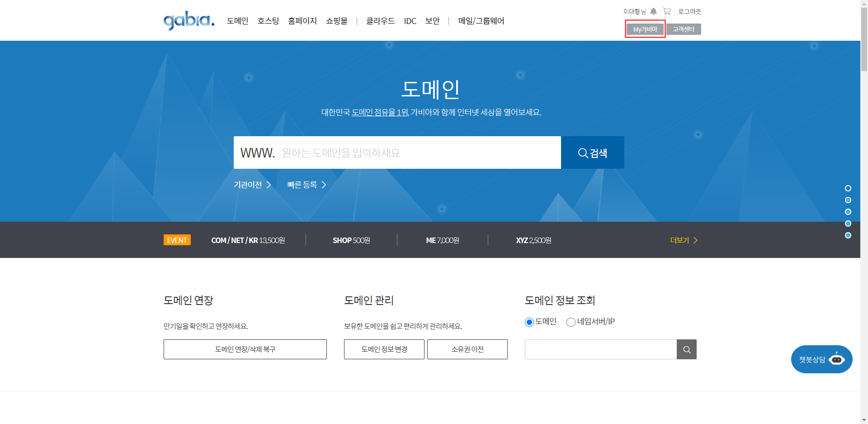This screenshot has width=868, height=424.
Task: Open the 보안 menu
Action: tap(433, 21)
